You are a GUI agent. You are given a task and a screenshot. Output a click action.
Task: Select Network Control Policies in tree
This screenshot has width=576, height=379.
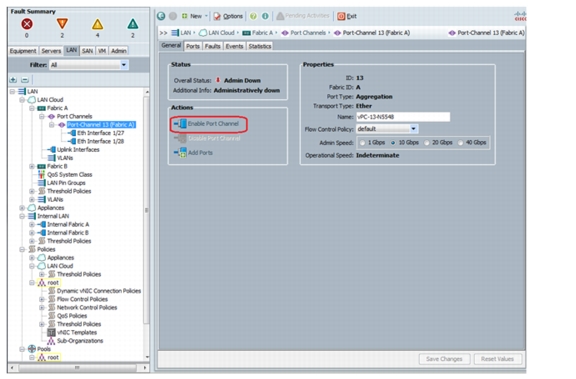click(87, 307)
